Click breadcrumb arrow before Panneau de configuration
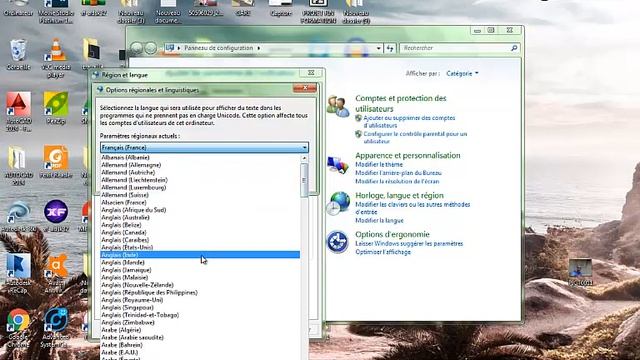Viewport: 640px width, 360px height. coord(179,48)
